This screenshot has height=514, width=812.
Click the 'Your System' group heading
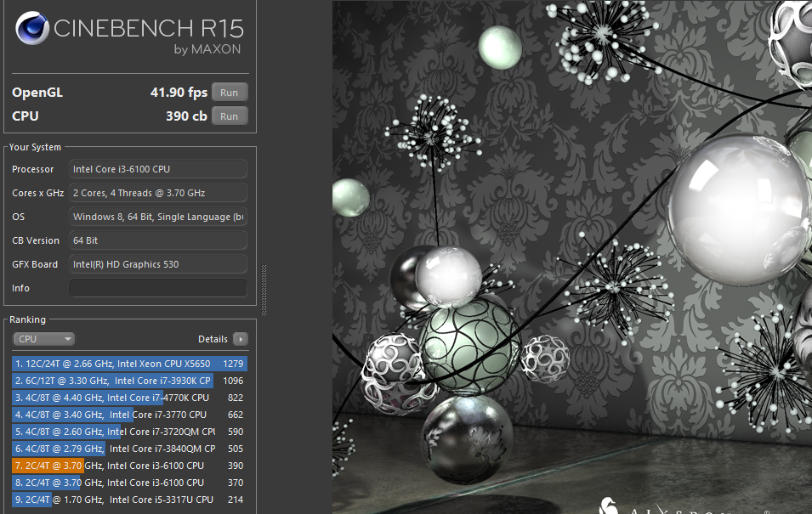pyautogui.click(x=35, y=147)
